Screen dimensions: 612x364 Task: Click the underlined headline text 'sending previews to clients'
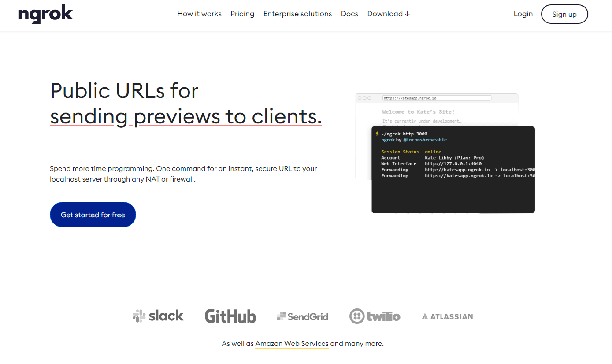tap(185, 116)
